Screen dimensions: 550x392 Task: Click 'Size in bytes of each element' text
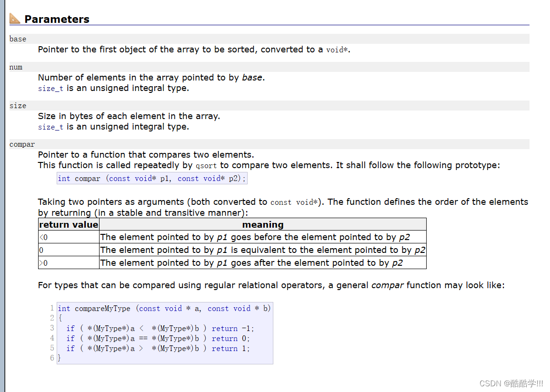click(x=129, y=116)
